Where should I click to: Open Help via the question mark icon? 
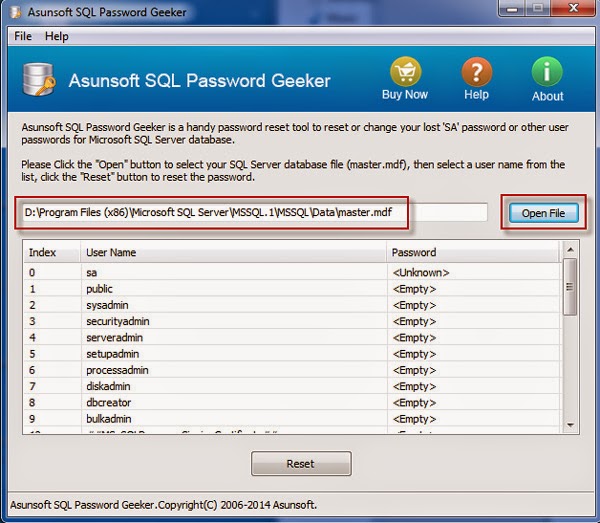(476, 72)
